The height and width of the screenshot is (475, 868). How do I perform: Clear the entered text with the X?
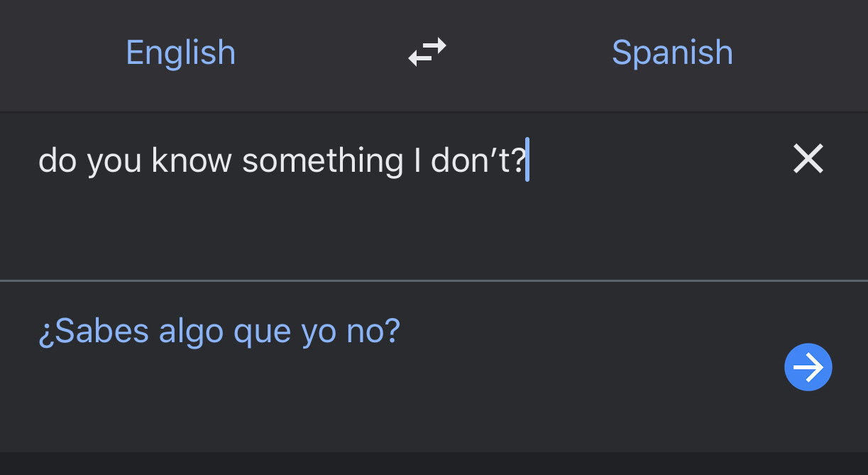808,158
